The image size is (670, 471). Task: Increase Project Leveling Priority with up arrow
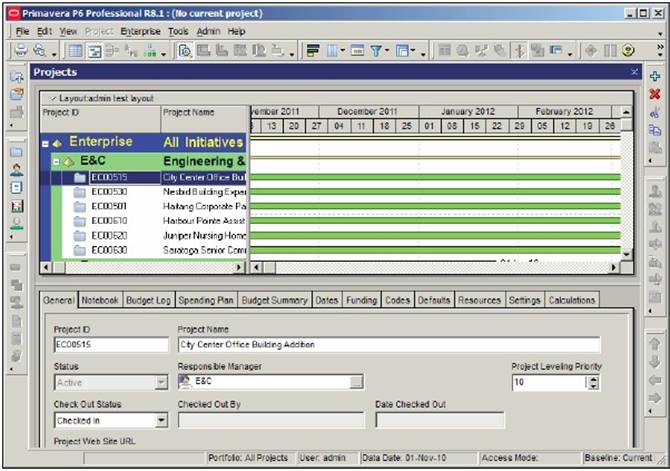[x=593, y=379]
